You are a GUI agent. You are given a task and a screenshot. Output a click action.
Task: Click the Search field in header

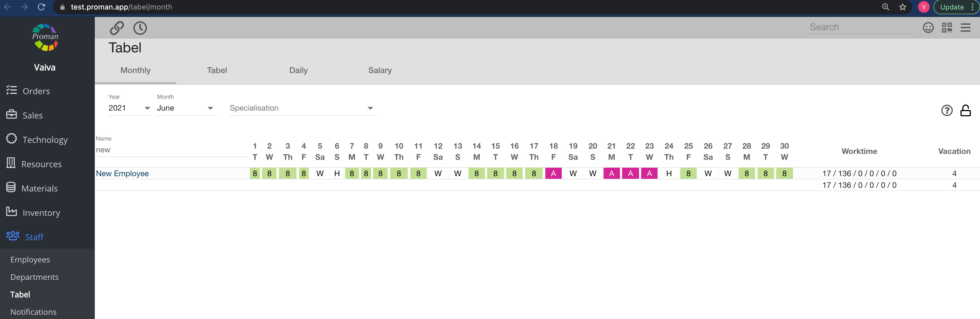pyautogui.click(x=859, y=27)
